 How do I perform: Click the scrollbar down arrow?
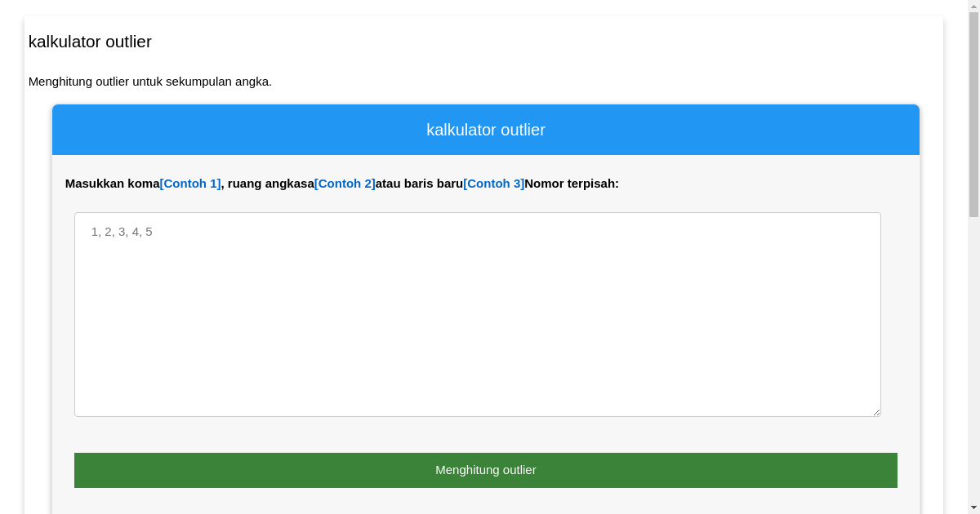tap(973, 507)
